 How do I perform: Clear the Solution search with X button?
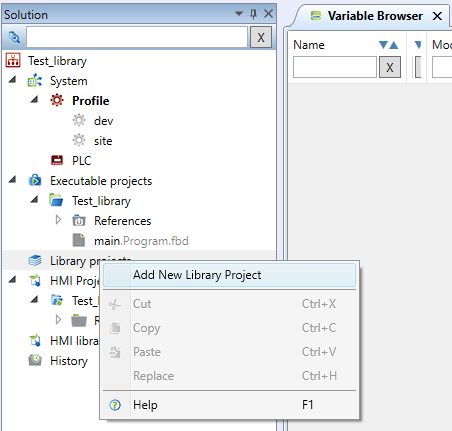[261, 37]
